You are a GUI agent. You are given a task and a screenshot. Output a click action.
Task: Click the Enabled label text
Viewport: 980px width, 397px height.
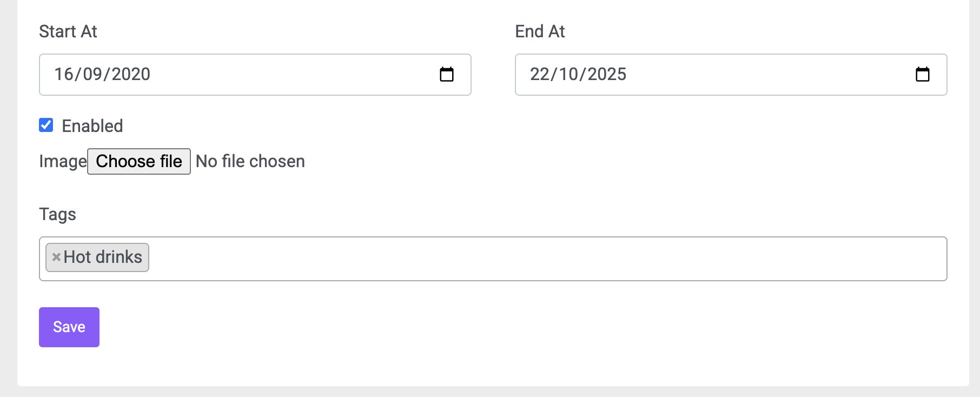click(x=92, y=126)
